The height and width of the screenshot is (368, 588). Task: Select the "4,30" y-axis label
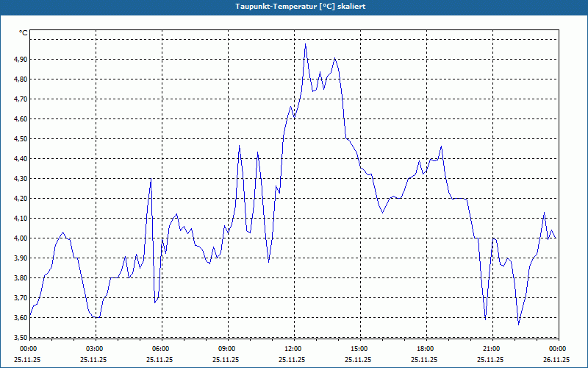[21, 179]
